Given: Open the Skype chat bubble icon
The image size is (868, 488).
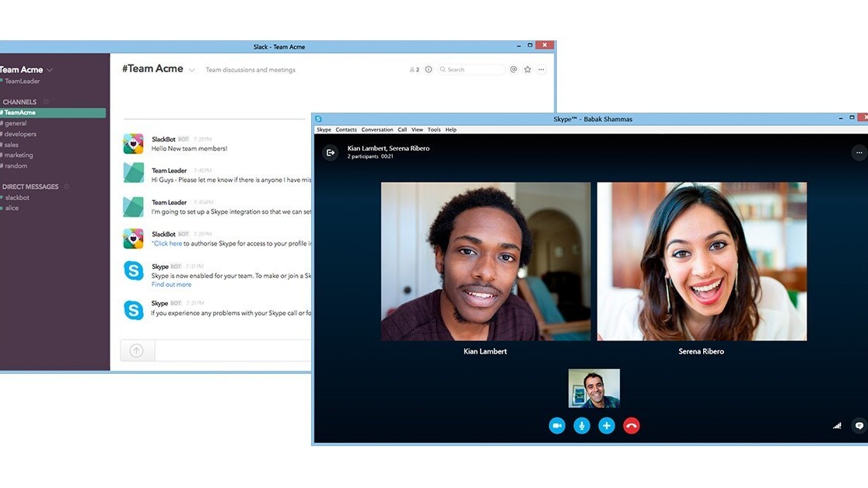Looking at the screenshot, I should tap(859, 425).
